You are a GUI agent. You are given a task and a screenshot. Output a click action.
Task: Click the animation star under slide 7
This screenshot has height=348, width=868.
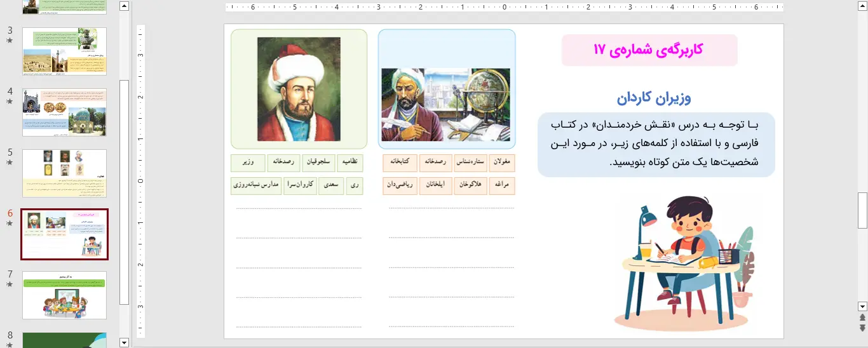coord(10,284)
